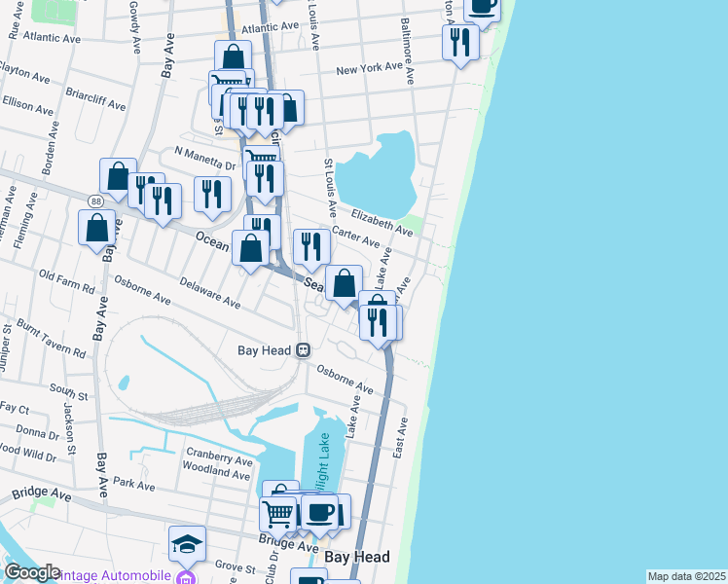Click the Carter Ave street label
728x584 pixels.
pos(356,237)
